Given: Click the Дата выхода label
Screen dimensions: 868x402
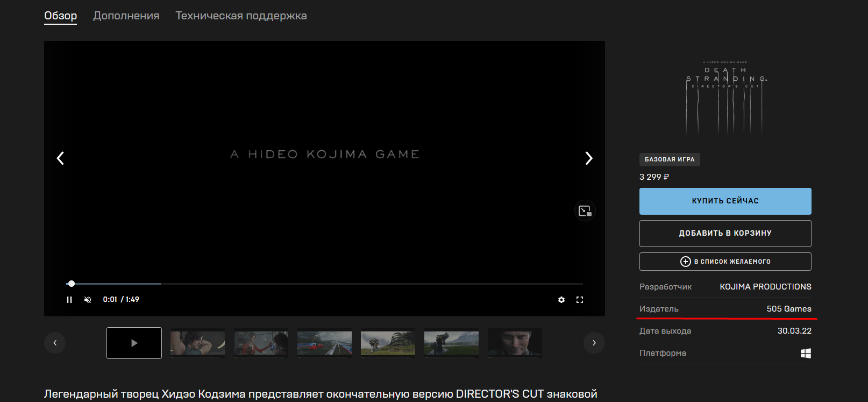Looking at the screenshot, I should coord(665,331).
